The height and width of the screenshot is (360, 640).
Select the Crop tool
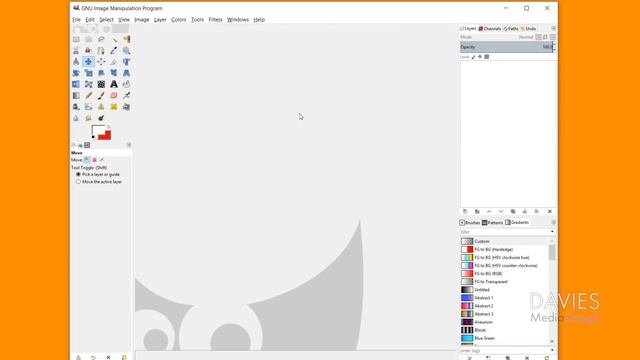click(113, 62)
